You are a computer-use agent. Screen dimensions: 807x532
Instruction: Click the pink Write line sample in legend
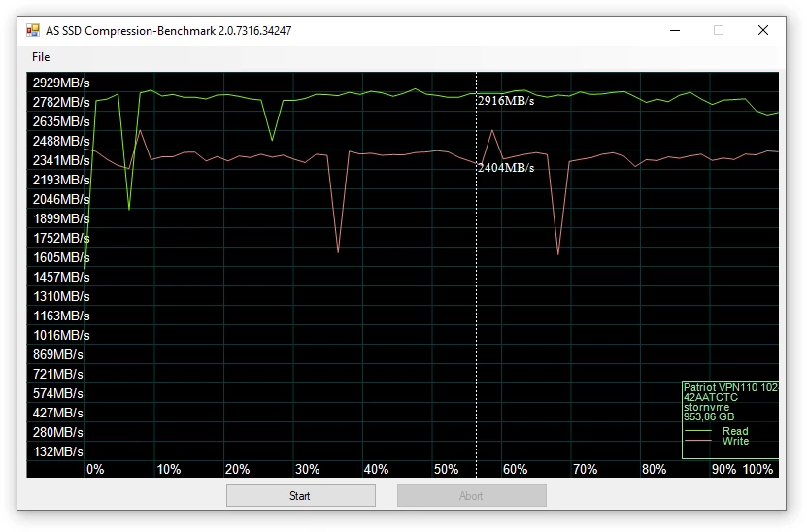point(698,441)
